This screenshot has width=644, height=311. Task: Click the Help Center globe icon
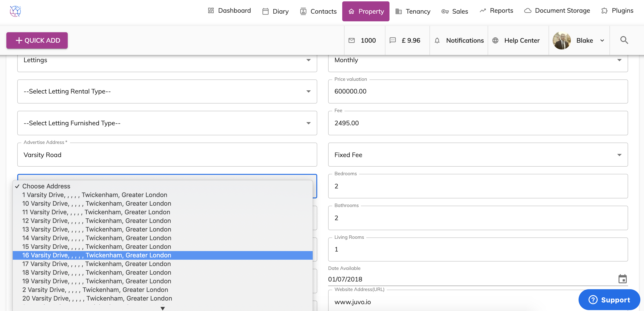click(495, 40)
